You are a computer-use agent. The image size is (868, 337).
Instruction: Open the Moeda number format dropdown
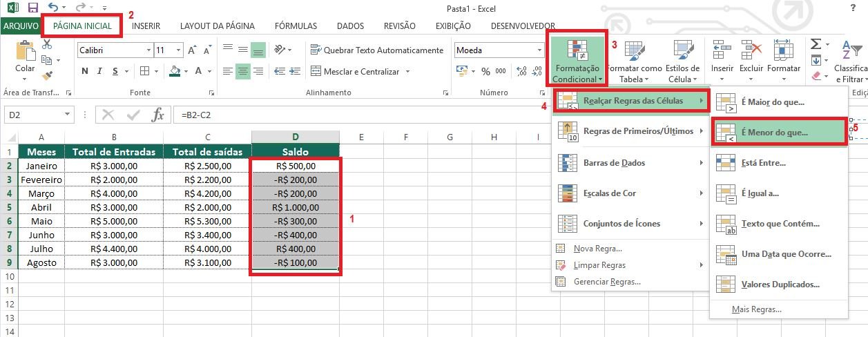pyautogui.click(x=539, y=50)
